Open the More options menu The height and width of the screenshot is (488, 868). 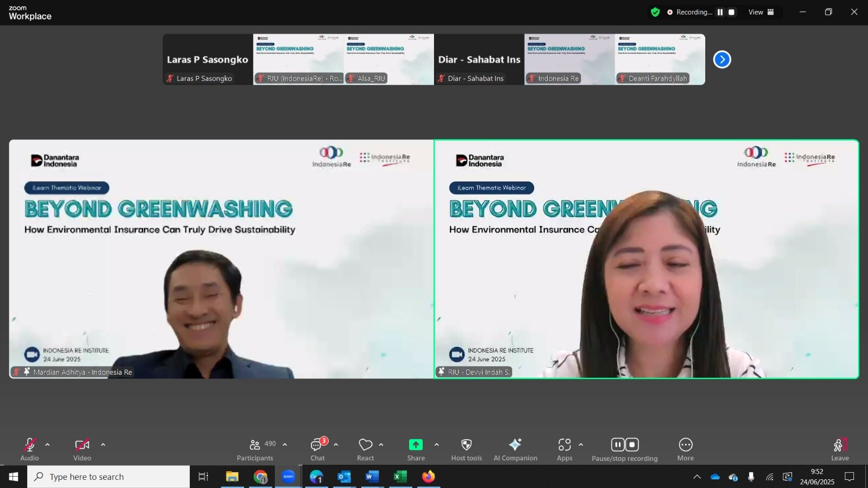(x=686, y=449)
